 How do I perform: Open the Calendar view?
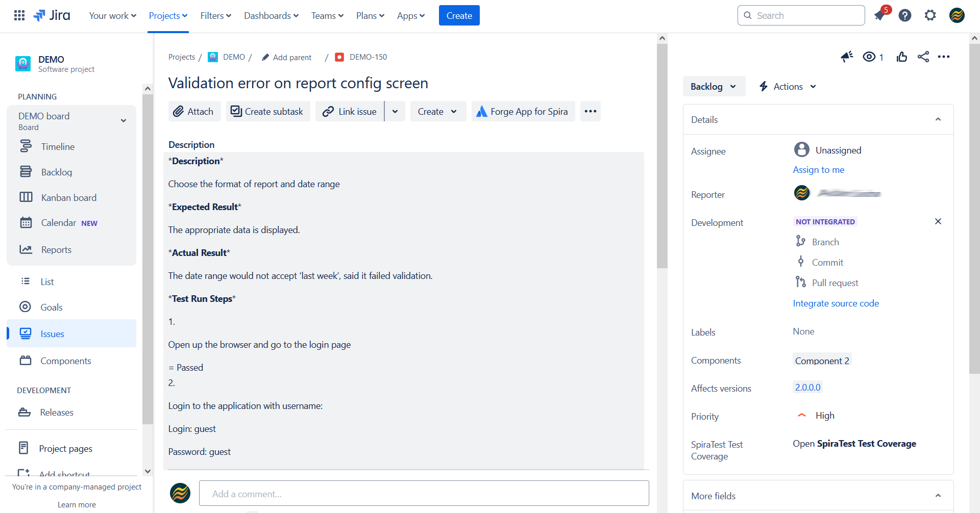click(59, 222)
